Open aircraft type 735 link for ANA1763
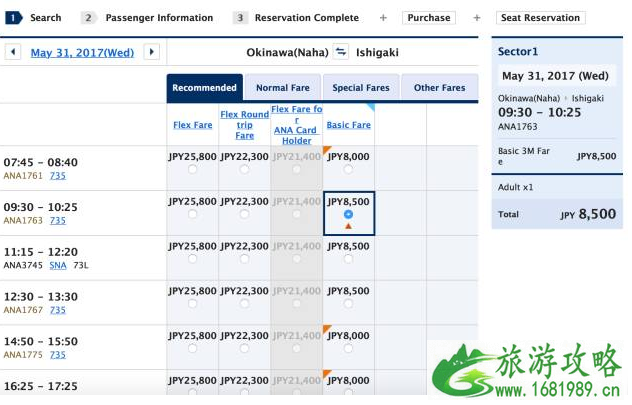This screenshot has height=405, width=632. 58,220
